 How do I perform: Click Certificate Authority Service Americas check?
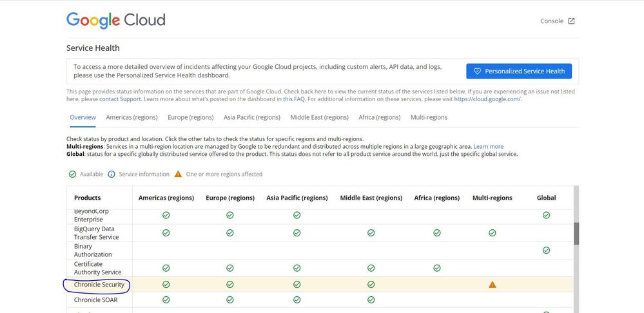[x=166, y=268]
